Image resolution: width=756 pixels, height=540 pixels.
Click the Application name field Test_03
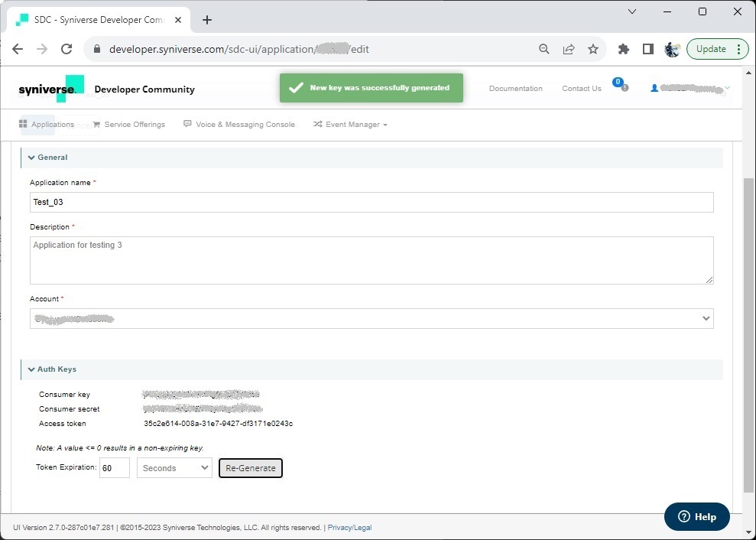372,202
